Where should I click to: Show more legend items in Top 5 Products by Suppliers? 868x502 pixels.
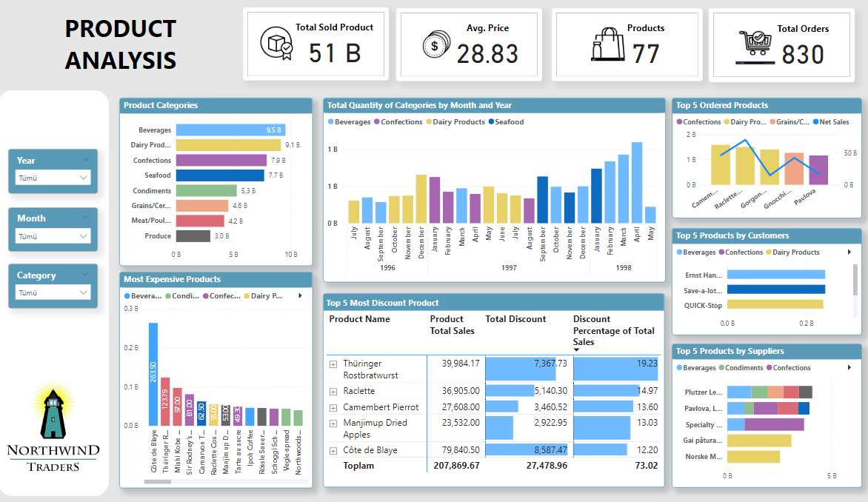pyautogui.click(x=849, y=367)
